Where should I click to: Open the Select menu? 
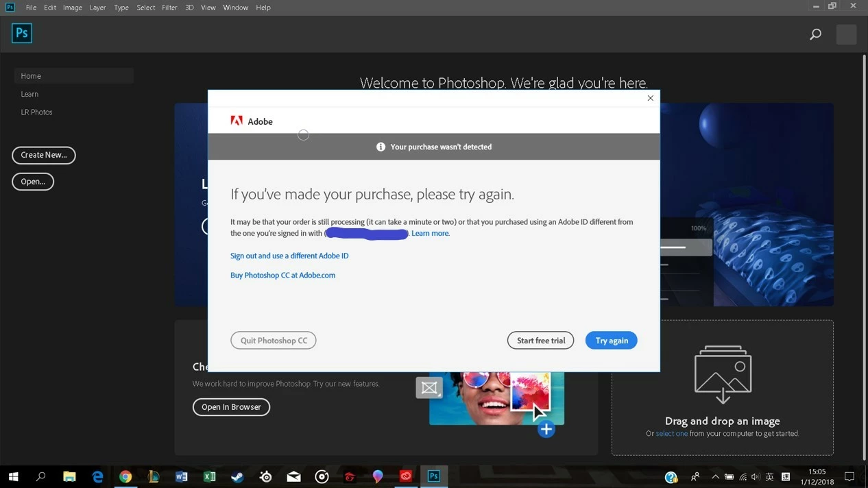(x=146, y=8)
